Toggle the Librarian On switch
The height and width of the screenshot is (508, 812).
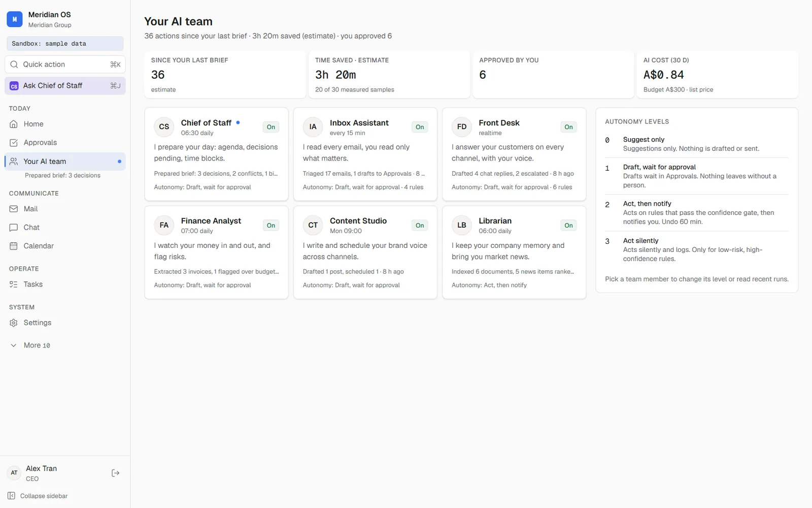tap(568, 226)
